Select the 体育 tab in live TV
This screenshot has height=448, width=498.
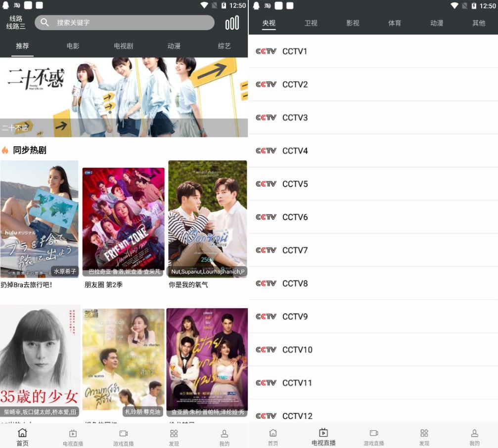pyautogui.click(x=394, y=23)
